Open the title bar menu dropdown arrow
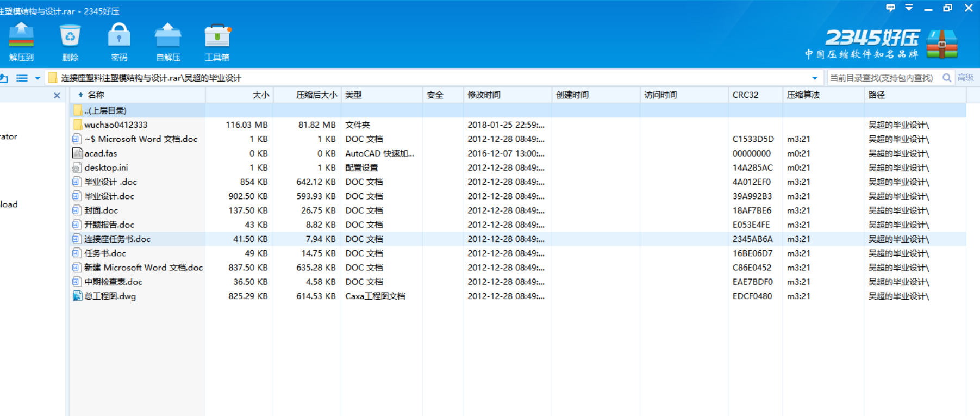Viewport: 980px width, 416px height. point(909,8)
